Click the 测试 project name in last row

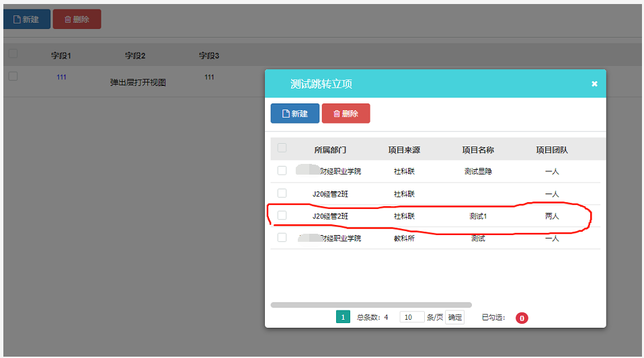coord(478,238)
